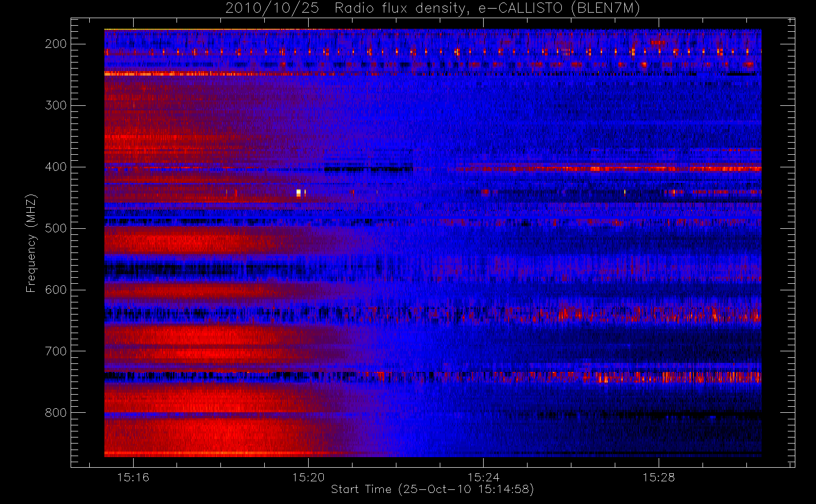
Task: Click the plot title text e-CALLISTO (BLEN7M)
Action: 559,9
